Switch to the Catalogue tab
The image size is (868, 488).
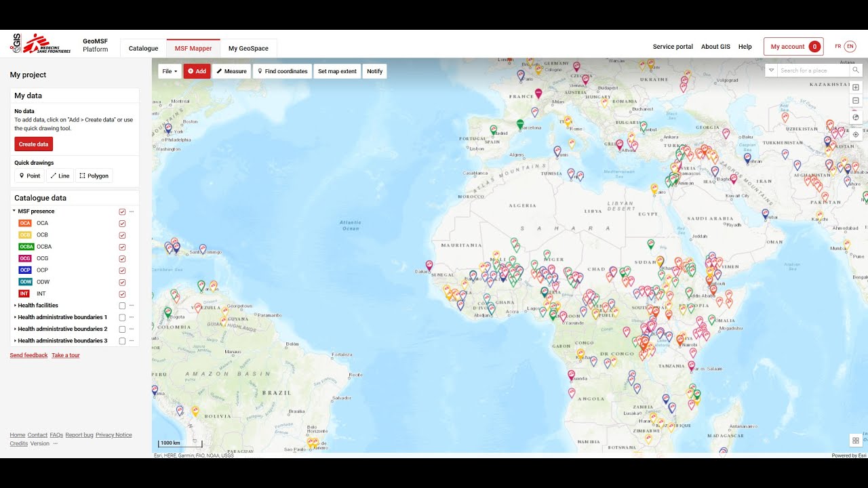click(x=143, y=48)
